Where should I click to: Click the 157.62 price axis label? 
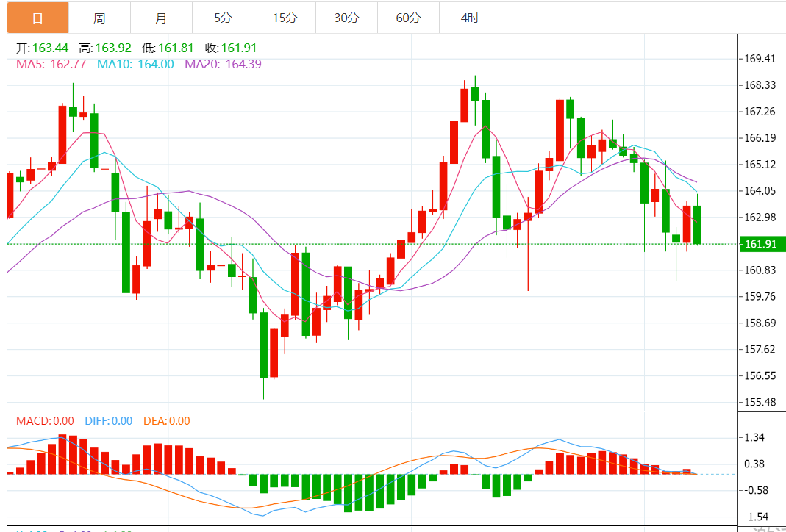760,349
